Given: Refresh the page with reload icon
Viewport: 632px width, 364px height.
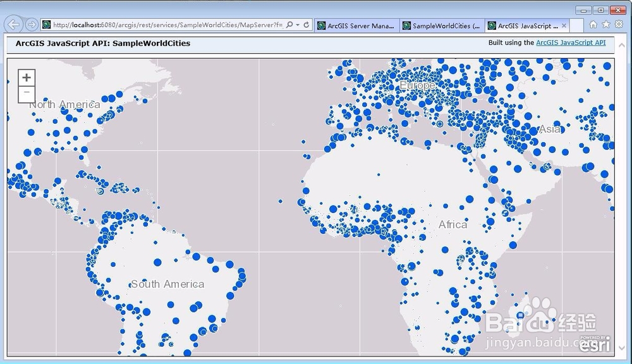Looking at the screenshot, I should pyautogui.click(x=307, y=25).
